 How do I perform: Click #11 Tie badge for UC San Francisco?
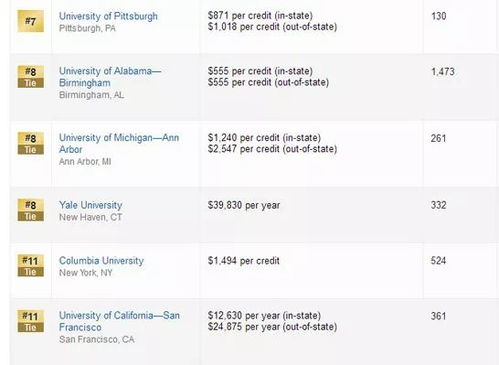pyautogui.click(x=31, y=321)
